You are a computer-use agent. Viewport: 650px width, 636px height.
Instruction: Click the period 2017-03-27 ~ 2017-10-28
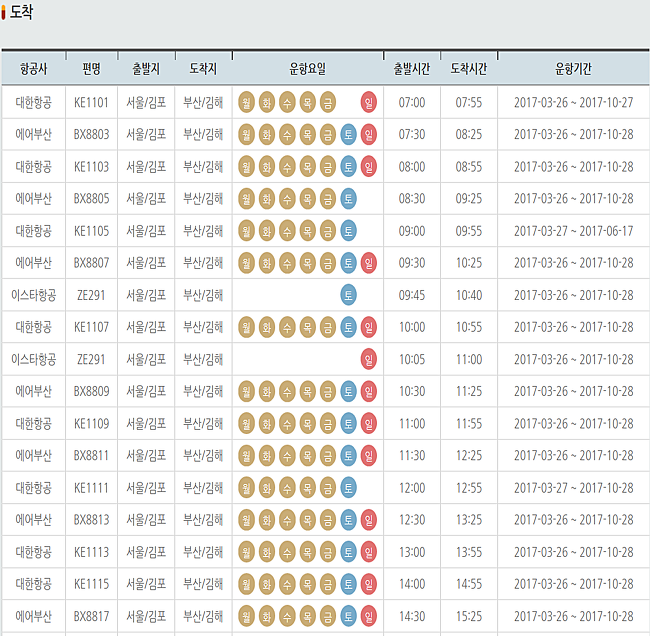click(x=574, y=488)
